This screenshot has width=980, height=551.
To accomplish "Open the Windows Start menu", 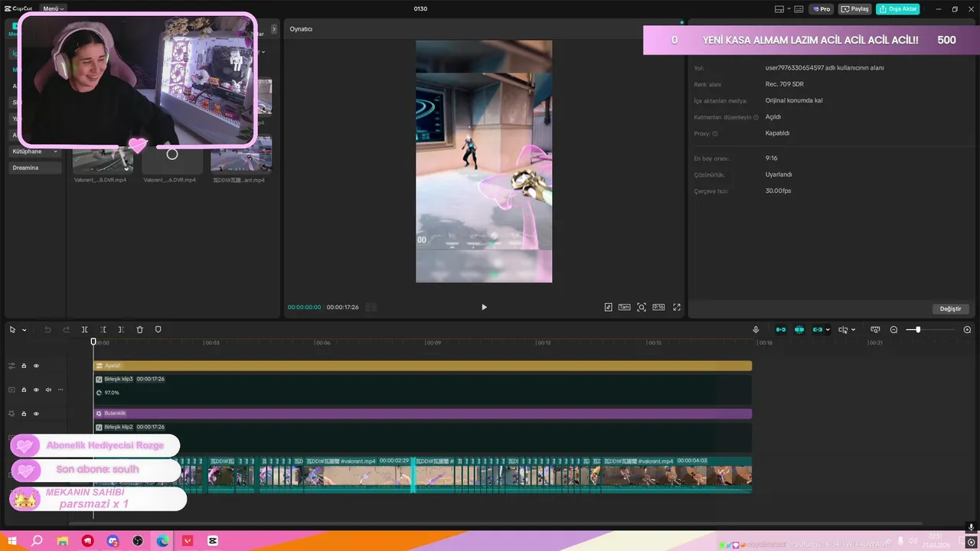I will (12, 541).
